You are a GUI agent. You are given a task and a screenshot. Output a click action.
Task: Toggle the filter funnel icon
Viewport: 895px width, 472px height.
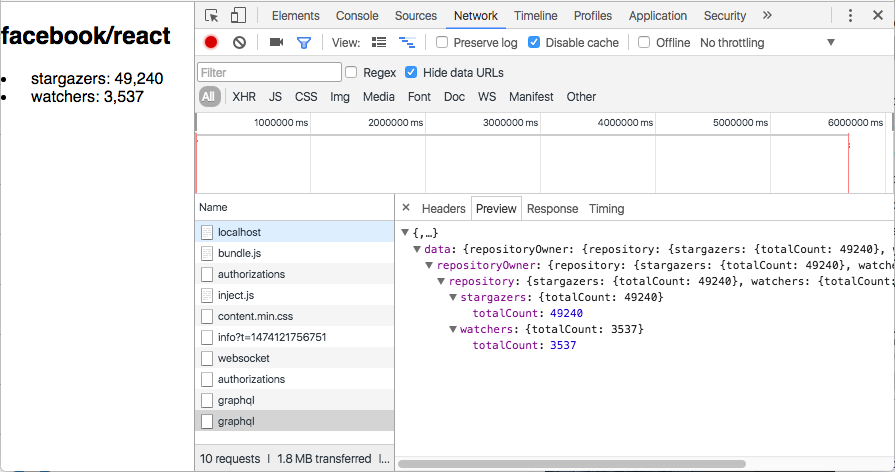(x=304, y=43)
